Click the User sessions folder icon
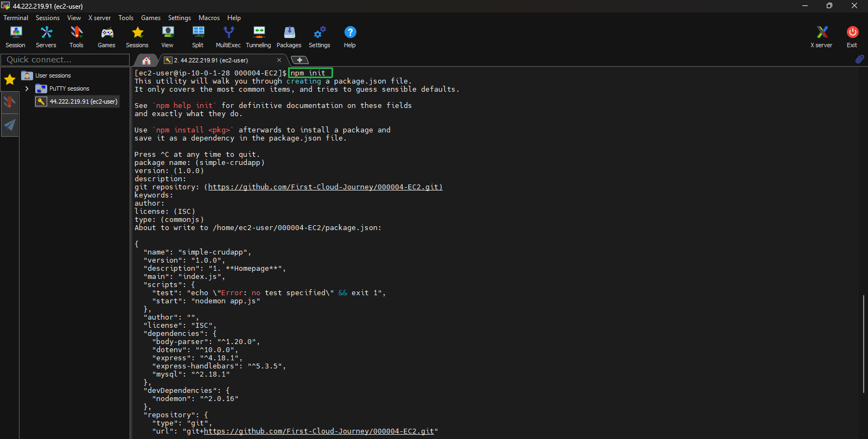The height and width of the screenshot is (439, 868). click(27, 75)
